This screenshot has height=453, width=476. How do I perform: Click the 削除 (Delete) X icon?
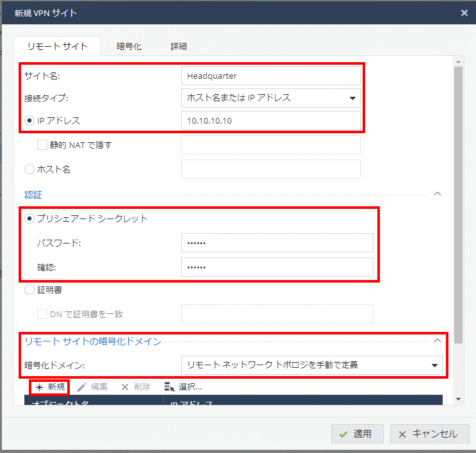(x=125, y=387)
